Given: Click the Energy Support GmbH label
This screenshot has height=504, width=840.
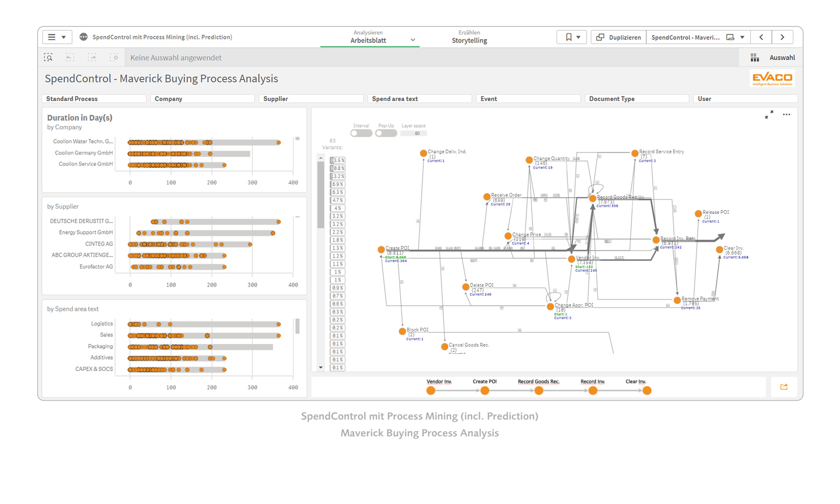Looking at the screenshot, I should pos(86,232).
